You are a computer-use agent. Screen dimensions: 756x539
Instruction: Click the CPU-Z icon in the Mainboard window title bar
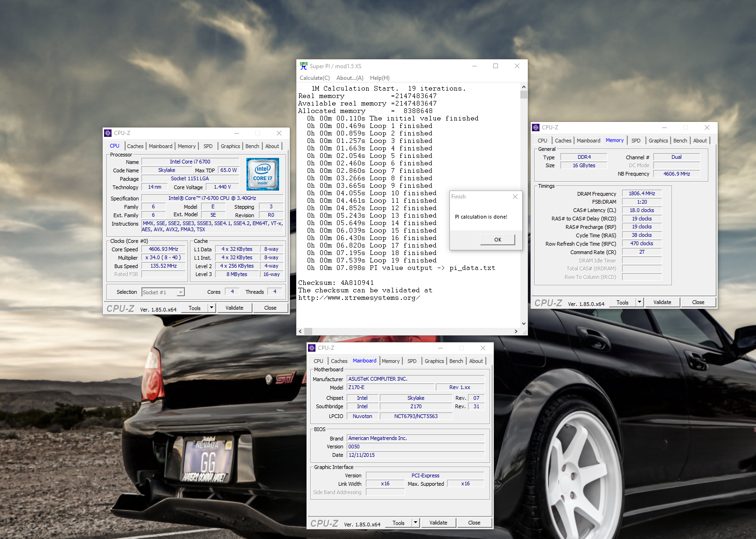[x=312, y=348]
